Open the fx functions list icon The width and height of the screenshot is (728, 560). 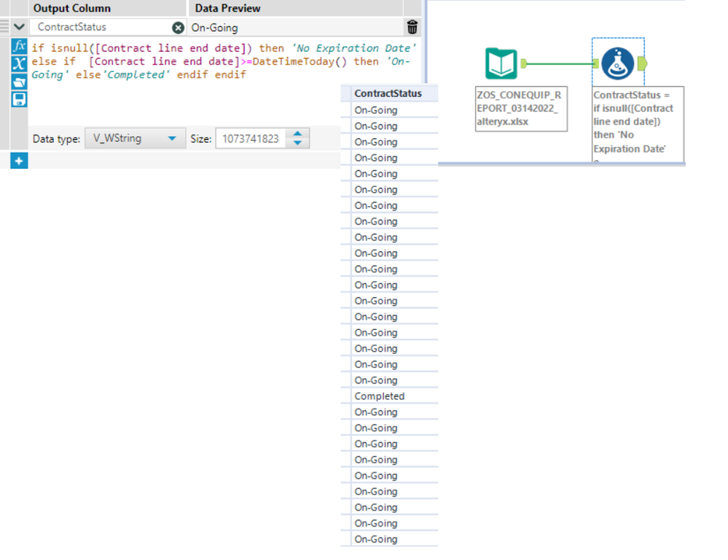tap(19, 47)
